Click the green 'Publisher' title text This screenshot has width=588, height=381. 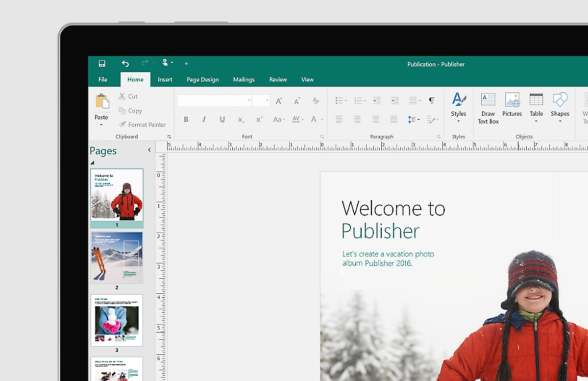[x=380, y=231]
